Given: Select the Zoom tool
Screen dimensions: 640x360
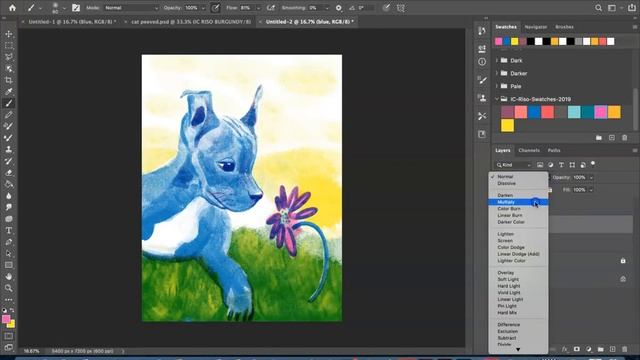Looking at the screenshot, I should coord(9,288).
